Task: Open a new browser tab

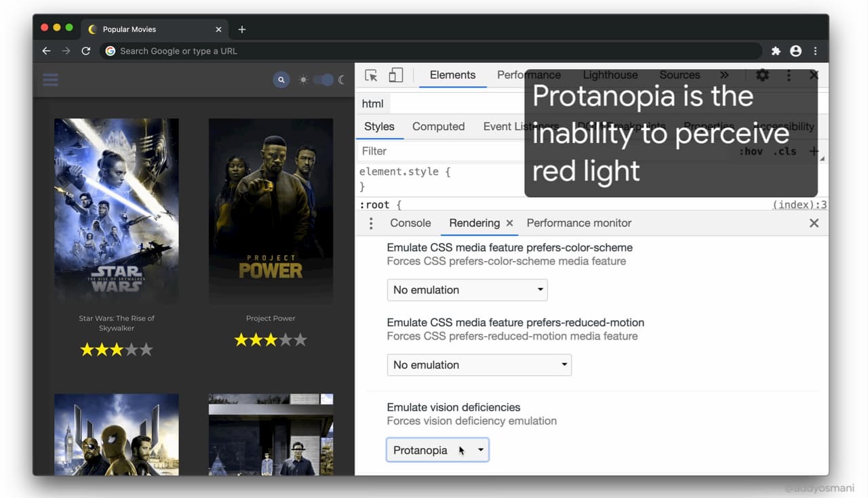Action: 242,29
